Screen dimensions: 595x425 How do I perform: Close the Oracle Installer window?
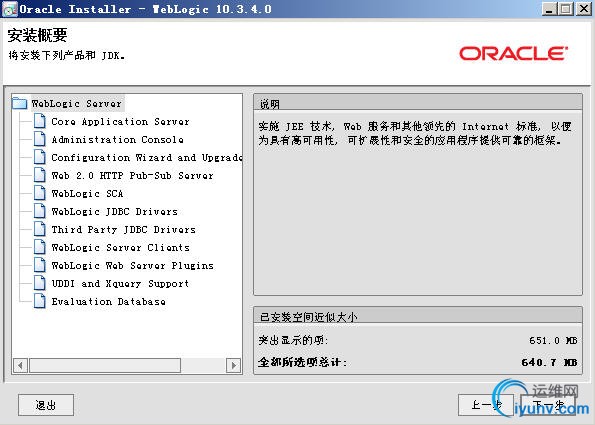click(x=584, y=9)
